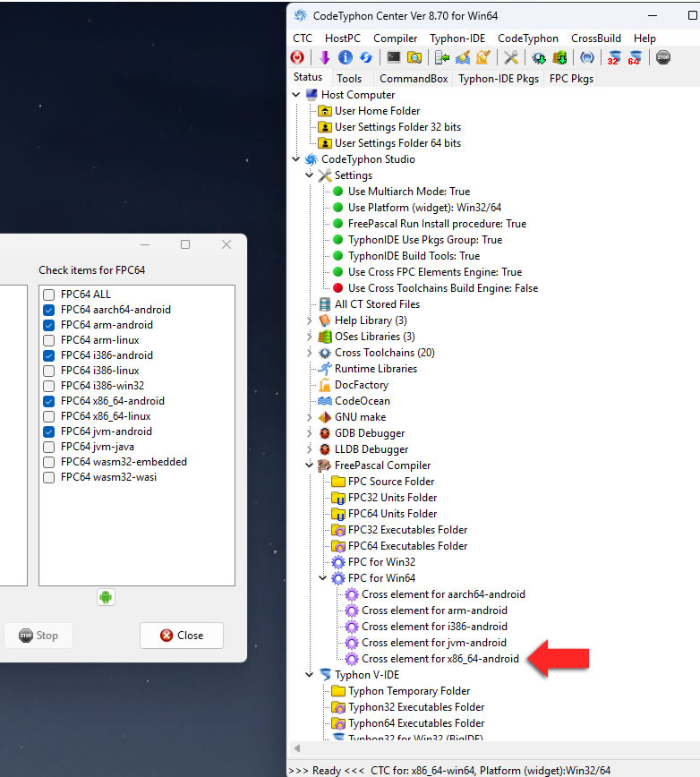Viewport: 700px width, 777px height.
Task: Check FPC64 wasm32-wasi
Action: (48, 478)
